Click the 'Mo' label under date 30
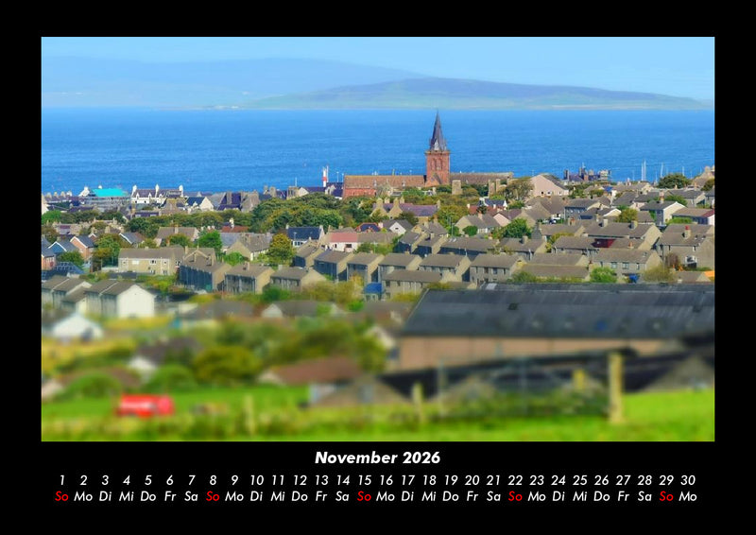756x535 pixels. click(688, 496)
